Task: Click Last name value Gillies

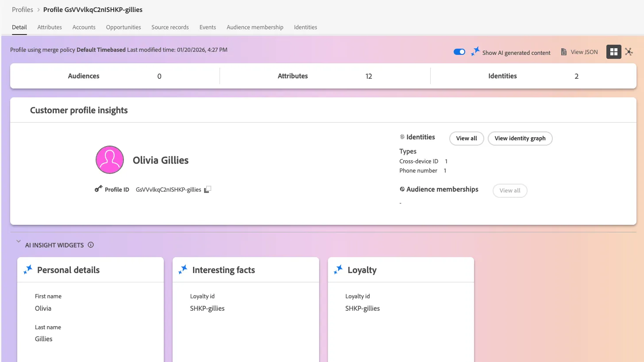Action: [44, 339]
